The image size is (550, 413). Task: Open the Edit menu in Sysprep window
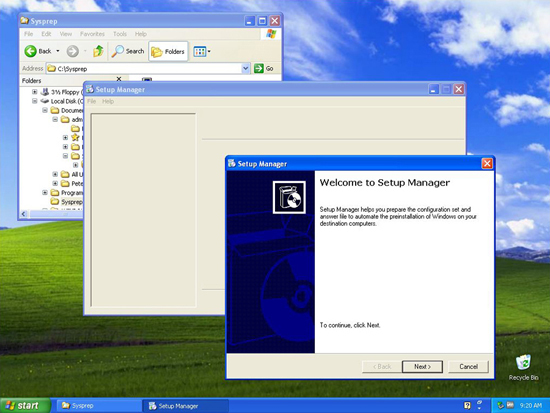[46, 34]
